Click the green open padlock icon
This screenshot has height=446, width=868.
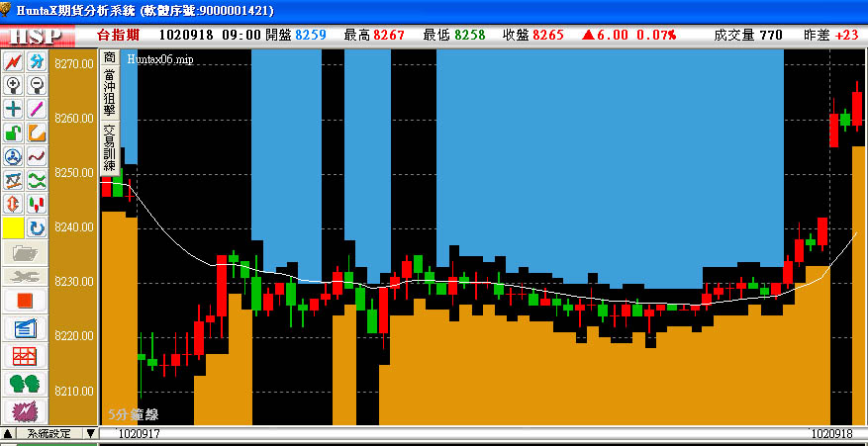coord(13,133)
